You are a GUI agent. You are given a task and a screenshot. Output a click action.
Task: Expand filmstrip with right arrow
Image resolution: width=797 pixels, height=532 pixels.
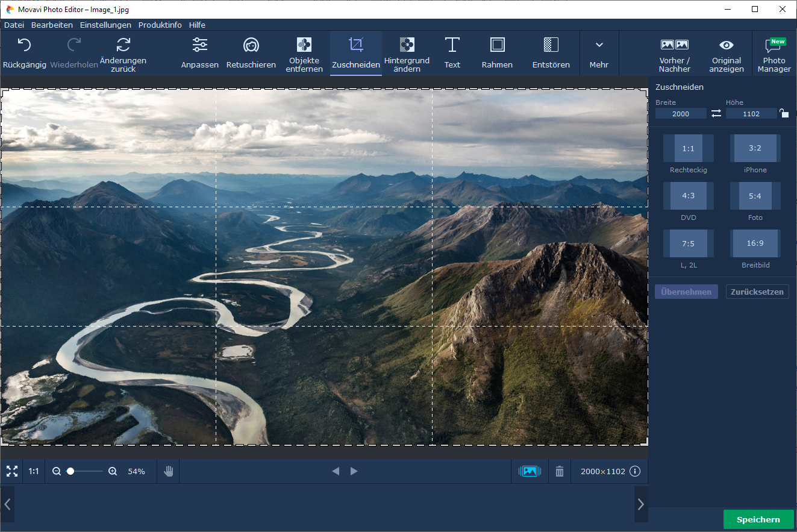(x=640, y=504)
